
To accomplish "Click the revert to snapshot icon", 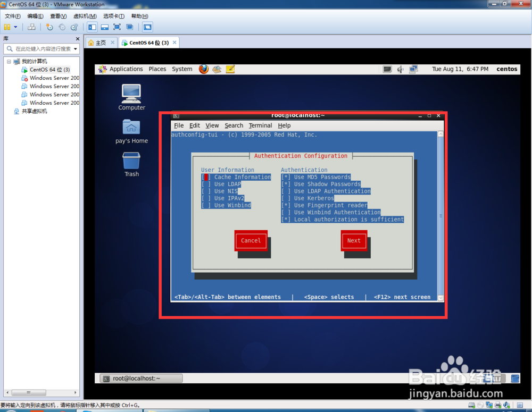I will [x=62, y=27].
